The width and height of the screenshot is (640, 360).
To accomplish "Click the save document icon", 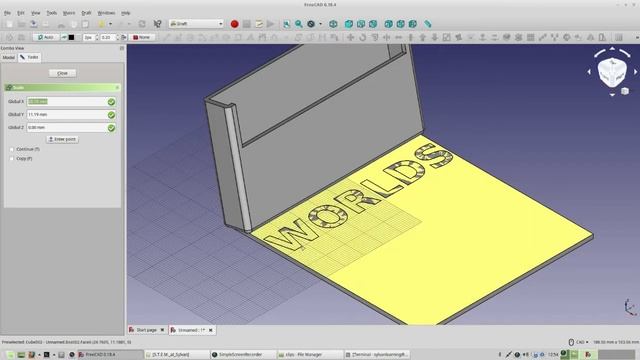I will (x=33, y=24).
